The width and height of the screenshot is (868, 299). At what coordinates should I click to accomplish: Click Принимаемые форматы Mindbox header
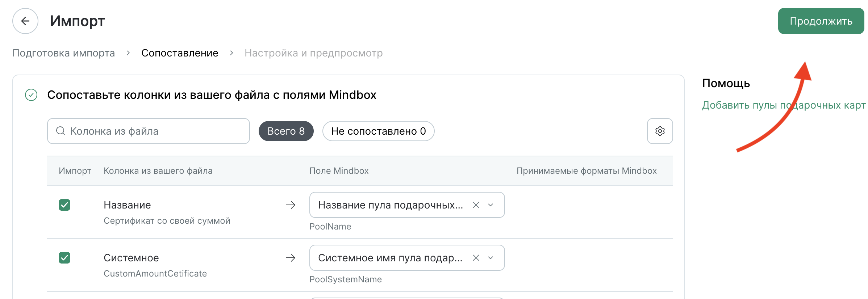(587, 171)
